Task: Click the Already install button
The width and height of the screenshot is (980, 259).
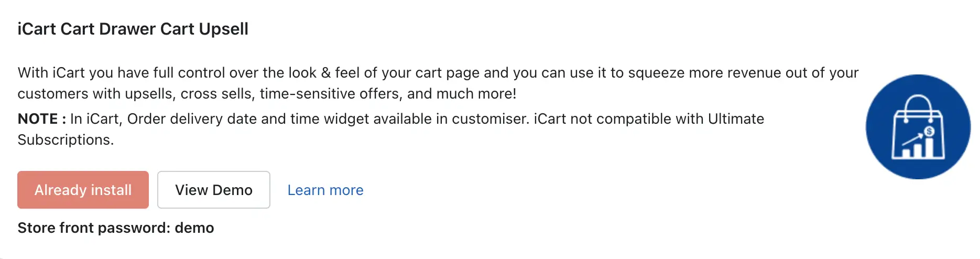Action: click(x=83, y=190)
